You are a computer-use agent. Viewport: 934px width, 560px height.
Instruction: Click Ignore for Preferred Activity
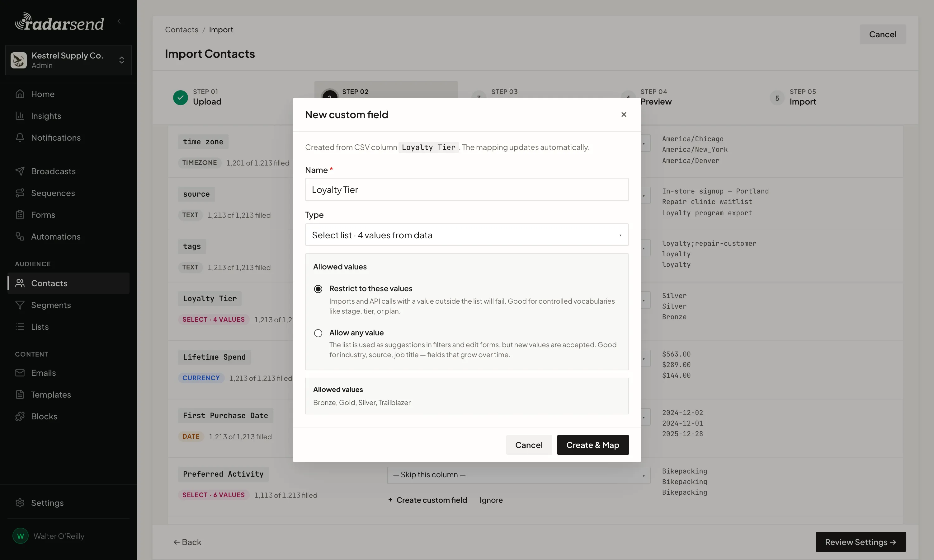pos(491,500)
